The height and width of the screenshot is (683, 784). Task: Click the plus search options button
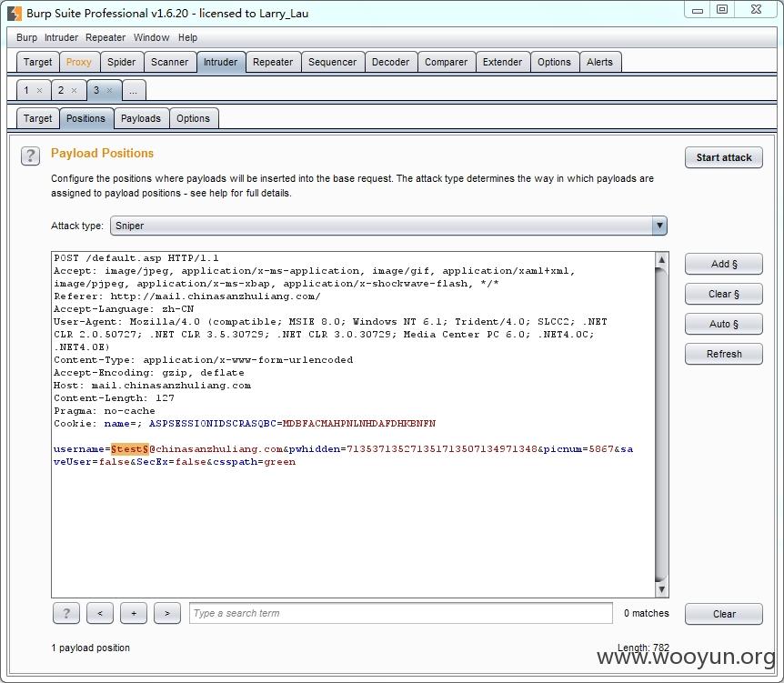(x=134, y=613)
